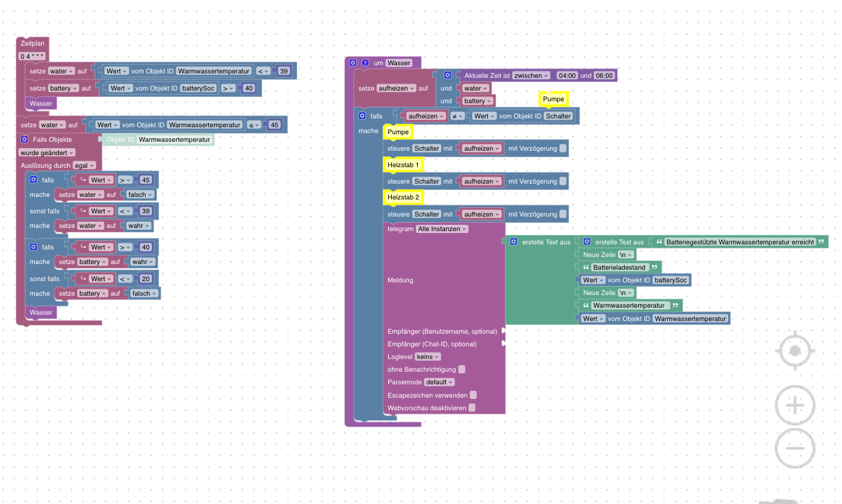Click the question mark icon on 'um Wasser' block
This screenshot has width=842, height=504.
pos(365,63)
